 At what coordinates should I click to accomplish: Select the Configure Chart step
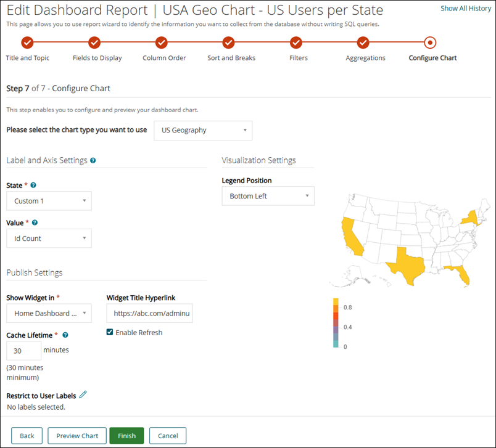tap(431, 43)
